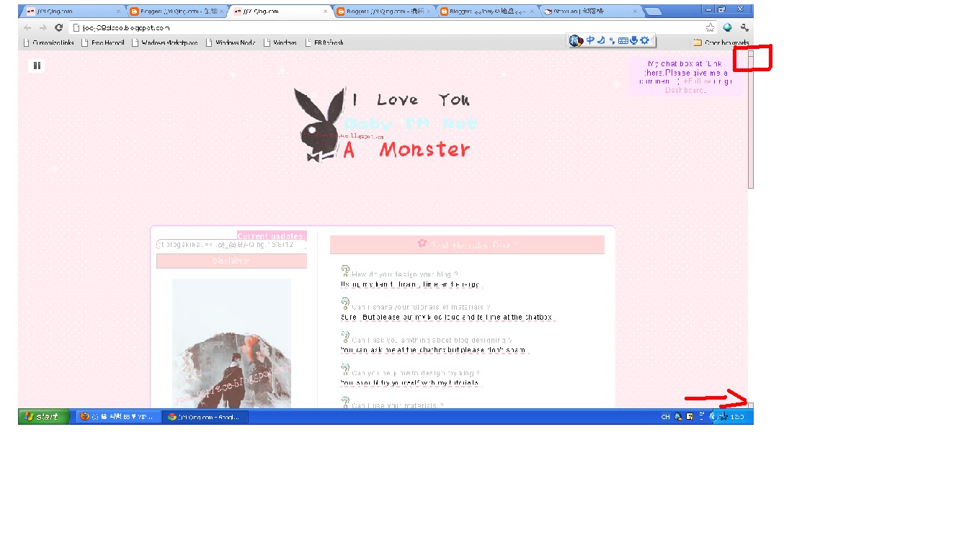Switch to the Firefox taskbar window
The width and height of the screenshot is (980, 553).
(117, 417)
